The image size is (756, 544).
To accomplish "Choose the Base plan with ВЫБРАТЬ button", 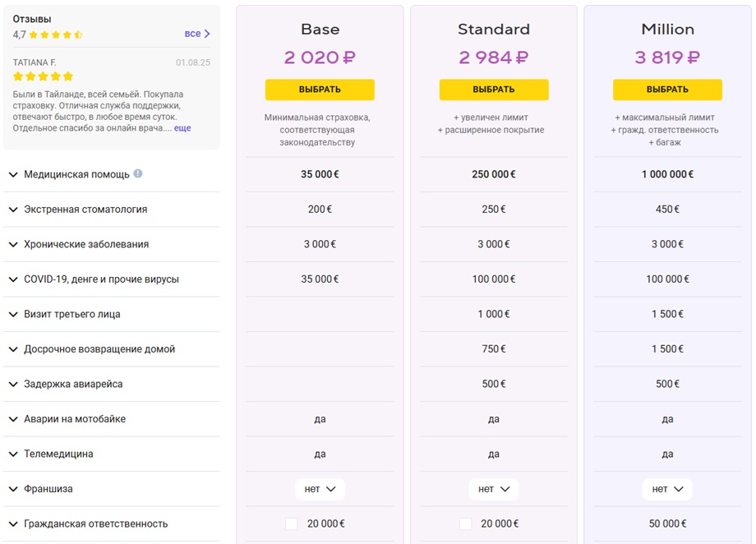I will click(x=320, y=90).
